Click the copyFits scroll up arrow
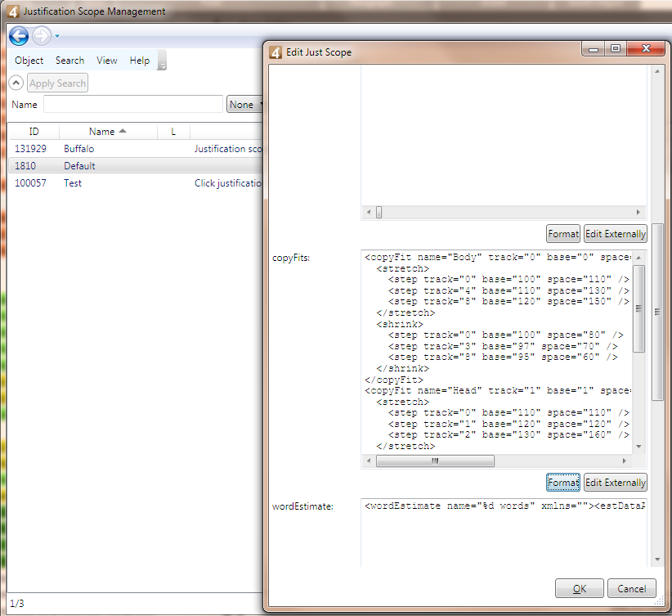This screenshot has height=616, width=672. [x=638, y=258]
